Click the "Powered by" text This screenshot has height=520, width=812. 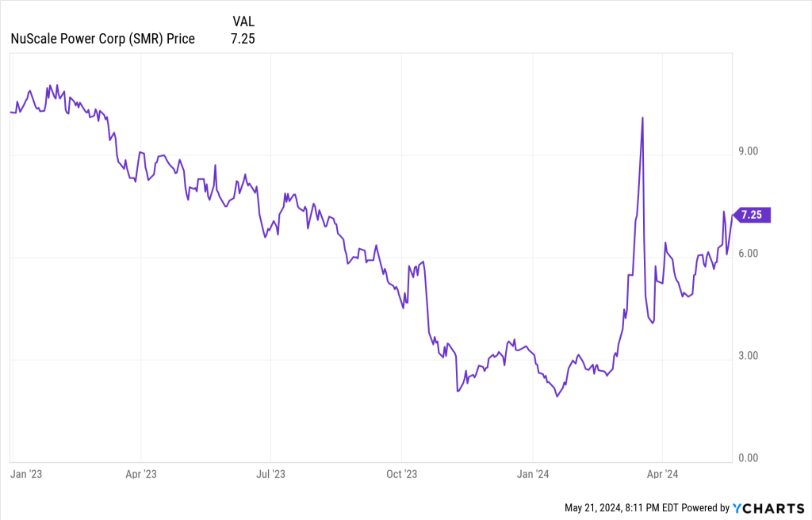point(704,507)
